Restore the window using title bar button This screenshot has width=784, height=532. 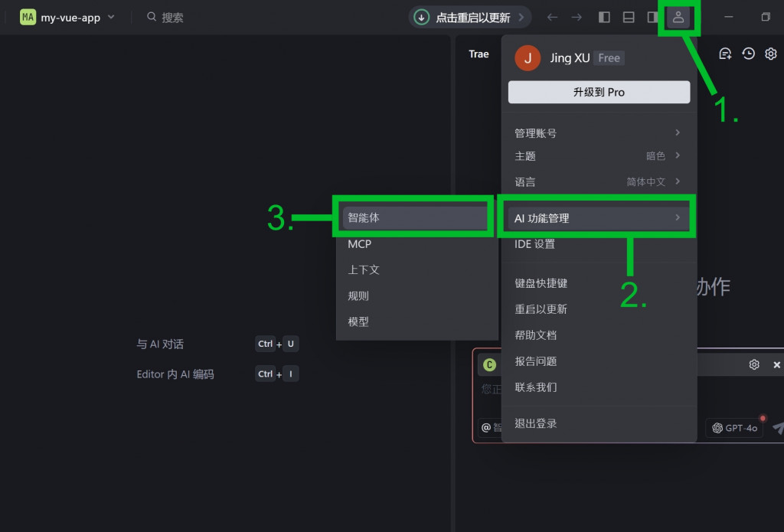pos(766,17)
